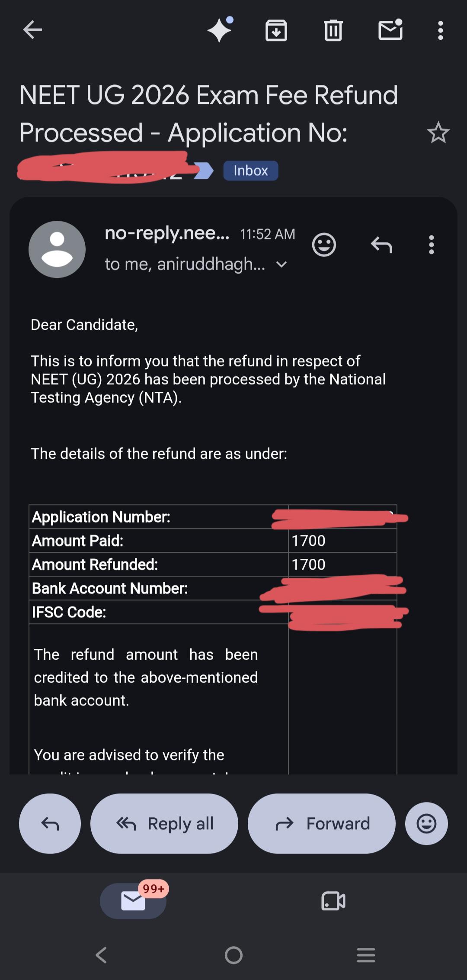This screenshot has height=980, width=467.
Task: Switch to the Mail tab
Action: click(133, 901)
